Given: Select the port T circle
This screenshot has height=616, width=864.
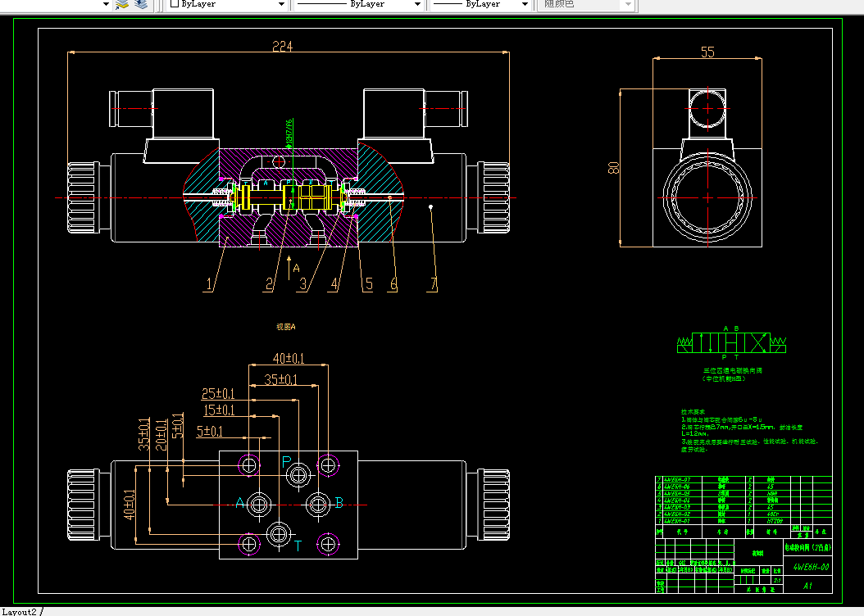Looking at the screenshot, I should (x=278, y=534).
